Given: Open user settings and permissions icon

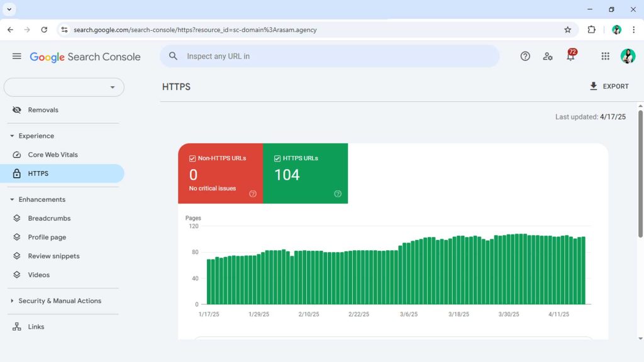Looking at the screenshot, I should (x=548, y=56).
